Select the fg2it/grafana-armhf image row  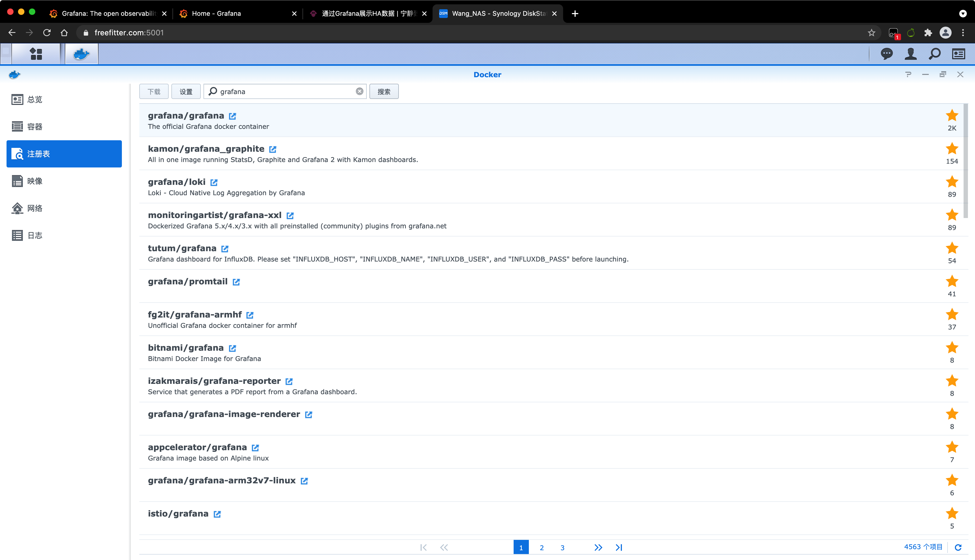(551, 320)
